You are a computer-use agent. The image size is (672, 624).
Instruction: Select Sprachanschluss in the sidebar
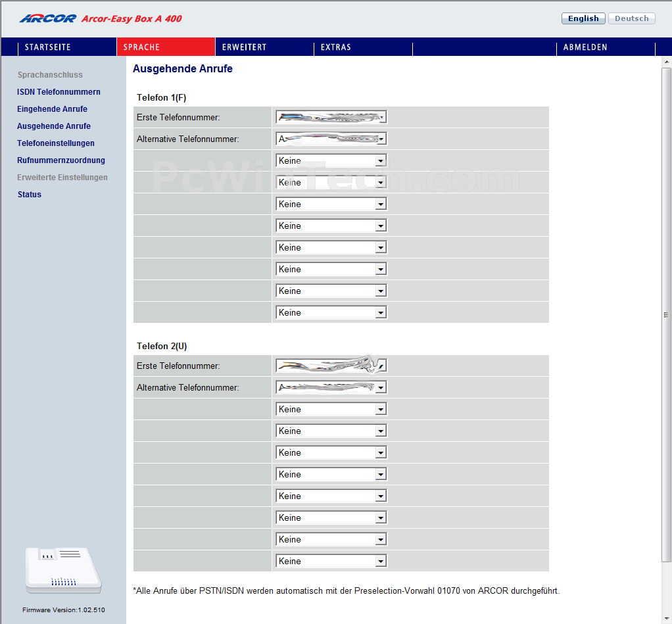(x=50, y=74)
